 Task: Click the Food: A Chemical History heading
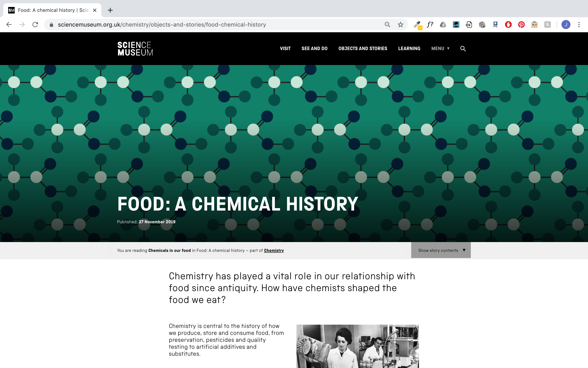[x=238, y=204]
